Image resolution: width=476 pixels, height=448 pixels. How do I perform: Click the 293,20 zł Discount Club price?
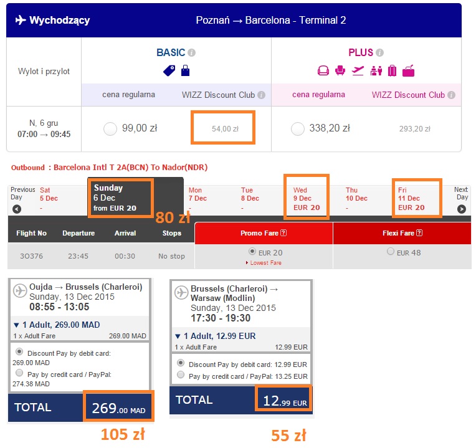coord(415,129)
